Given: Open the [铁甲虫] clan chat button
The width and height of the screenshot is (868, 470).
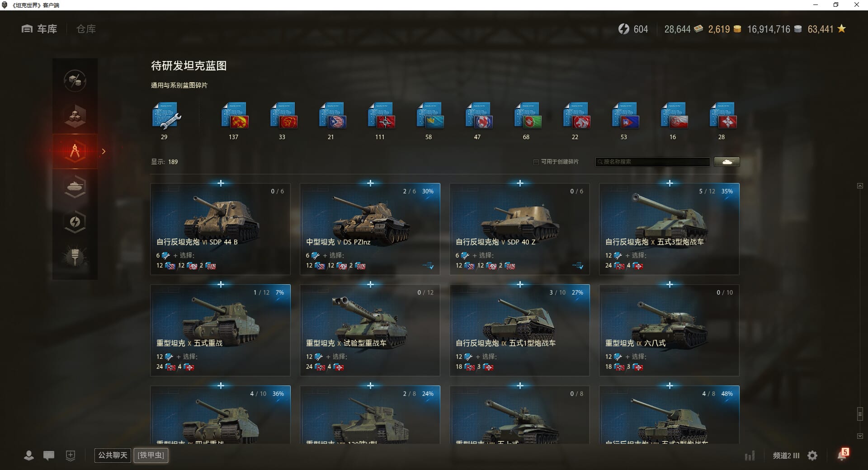Looking at the screenshot, I should [x=151, y=455].
